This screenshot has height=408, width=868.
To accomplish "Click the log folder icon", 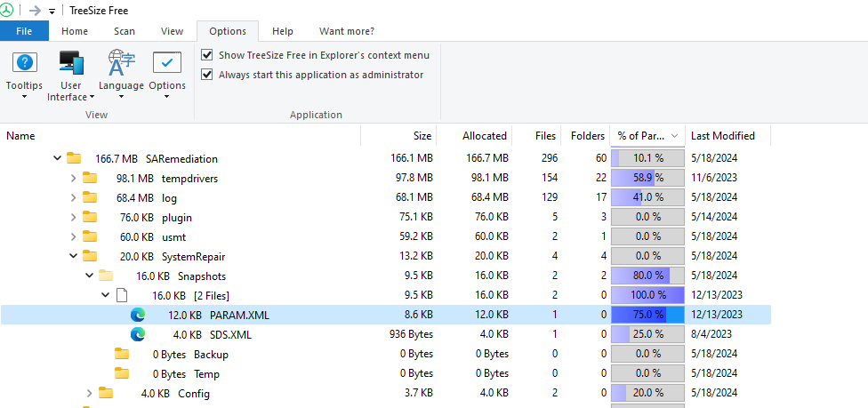I will click(90, 197).
